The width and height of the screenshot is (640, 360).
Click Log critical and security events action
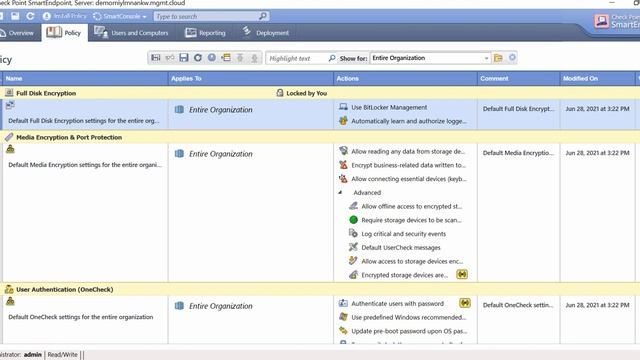point(403,234)
